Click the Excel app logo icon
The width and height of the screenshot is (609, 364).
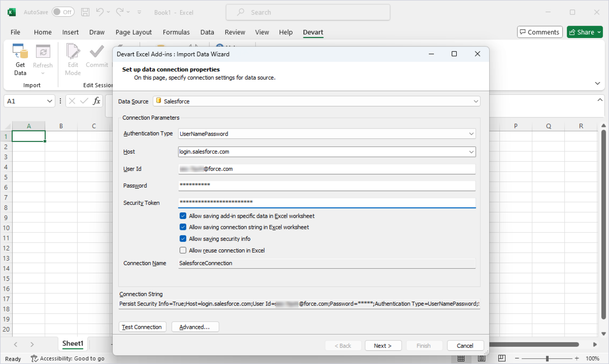12,12
